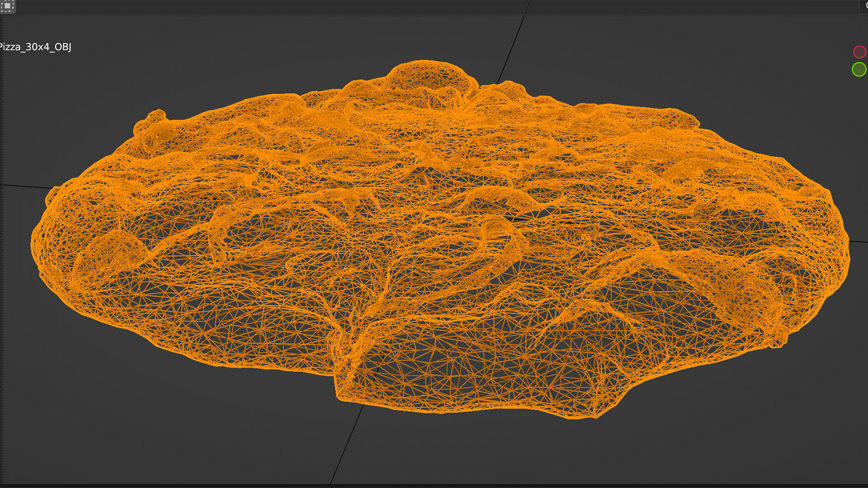
Task: Click the red X axis gizmo circle
Action: [859, 52]
